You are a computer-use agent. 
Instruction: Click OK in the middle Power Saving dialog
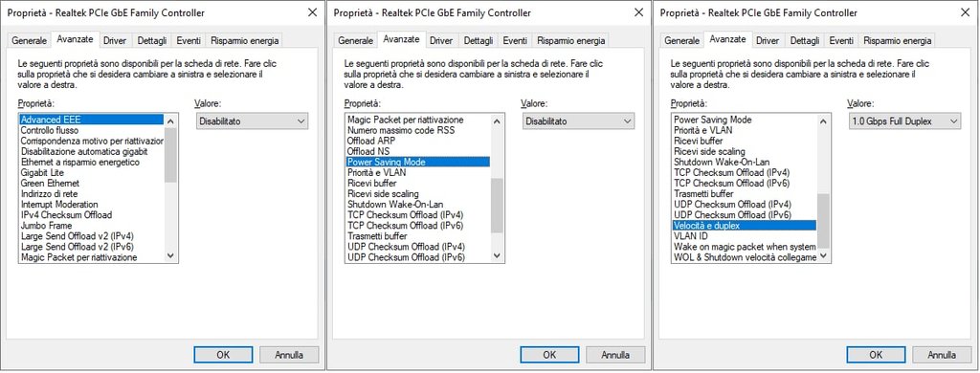pyautogui.click(x=548, y=354)
